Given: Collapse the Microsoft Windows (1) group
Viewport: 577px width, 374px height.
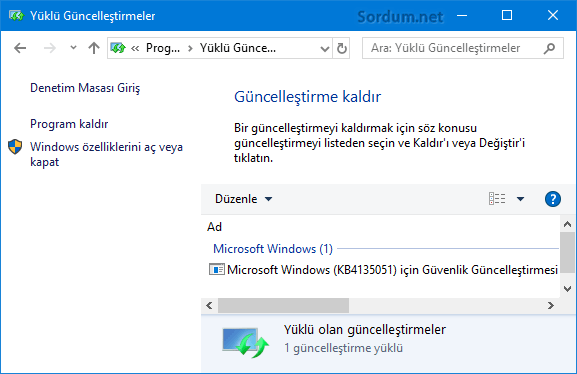Looking at the screenshot, I should pyautogui.click(x=273, y=249).
